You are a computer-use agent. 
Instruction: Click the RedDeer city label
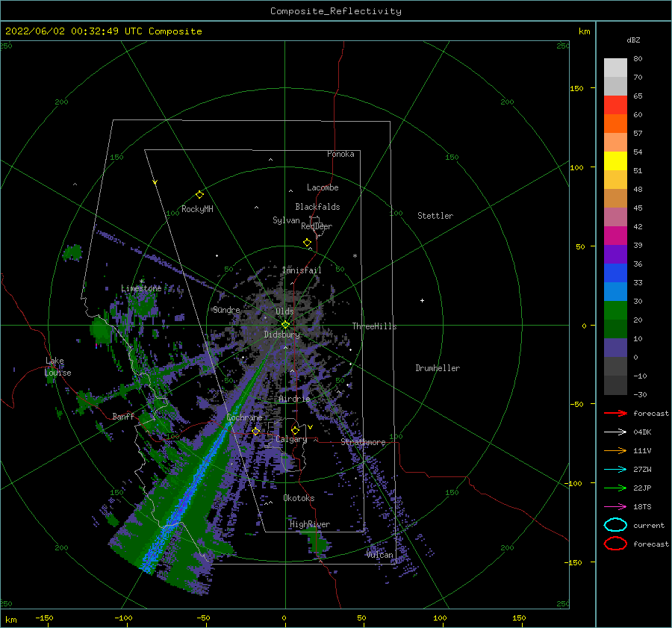(317, 226)
